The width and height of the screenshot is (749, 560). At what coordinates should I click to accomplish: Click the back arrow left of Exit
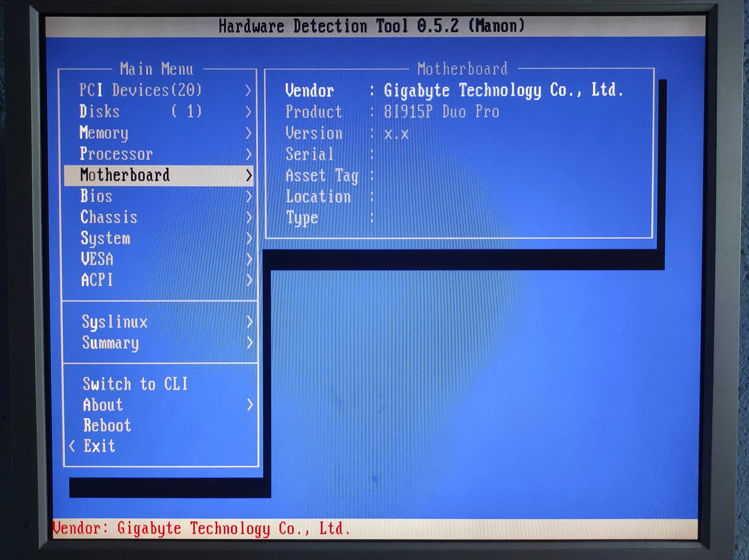click(x=72, y=446)
